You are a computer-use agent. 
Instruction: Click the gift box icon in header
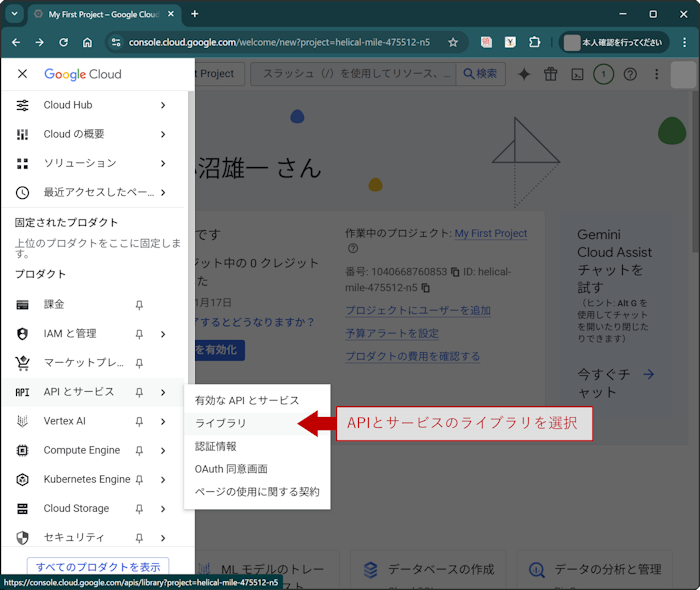[550, 74]
